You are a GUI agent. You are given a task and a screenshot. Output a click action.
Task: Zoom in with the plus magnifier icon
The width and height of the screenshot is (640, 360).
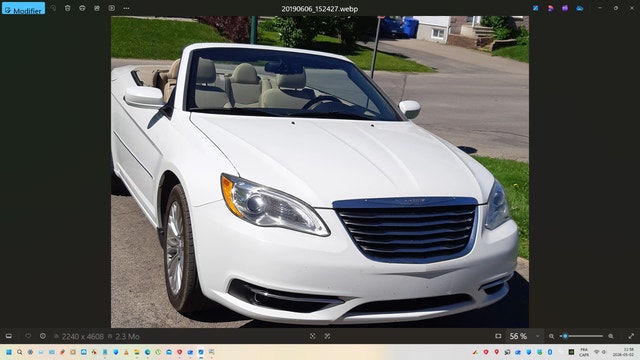point(611,336)
